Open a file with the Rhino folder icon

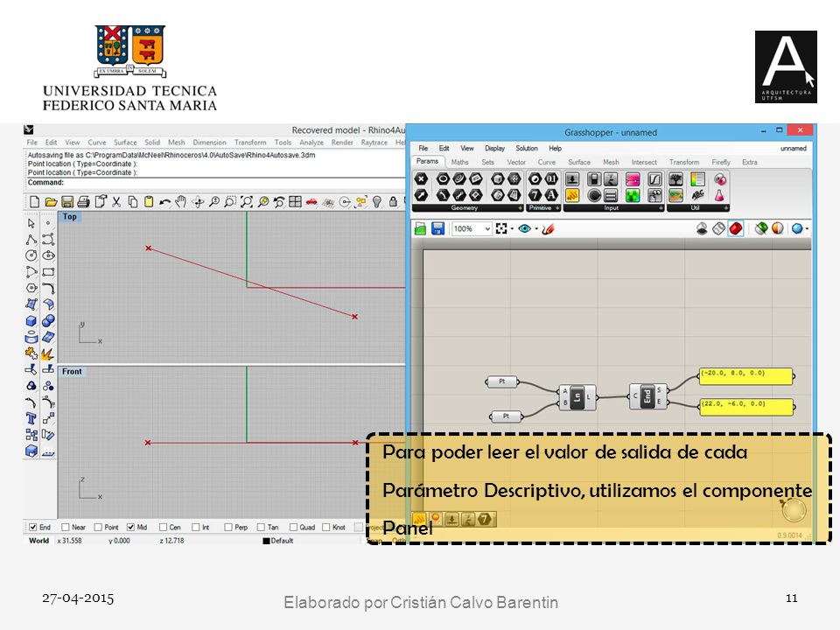(51, 202)
